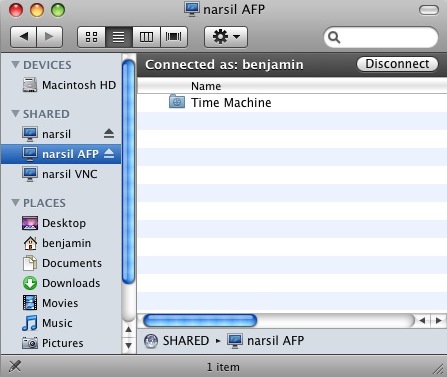Switch to Cover Flow view
447x377 pixels.
tap(174, 37)
